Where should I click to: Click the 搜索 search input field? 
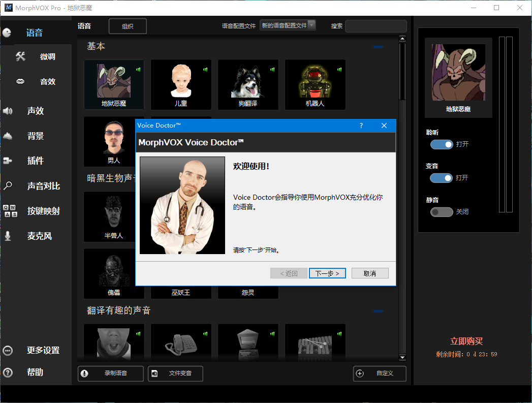[376, 26]
